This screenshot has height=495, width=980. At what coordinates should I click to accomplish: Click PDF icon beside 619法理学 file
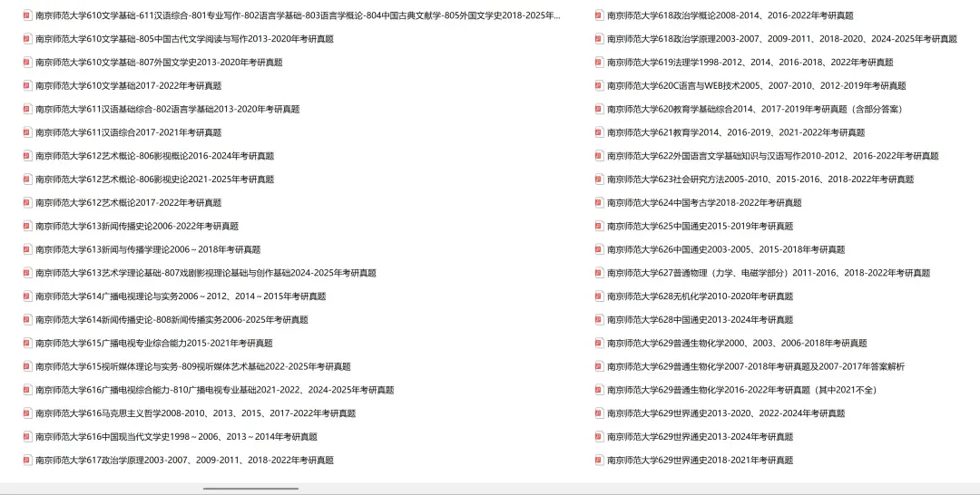point(599,63)
